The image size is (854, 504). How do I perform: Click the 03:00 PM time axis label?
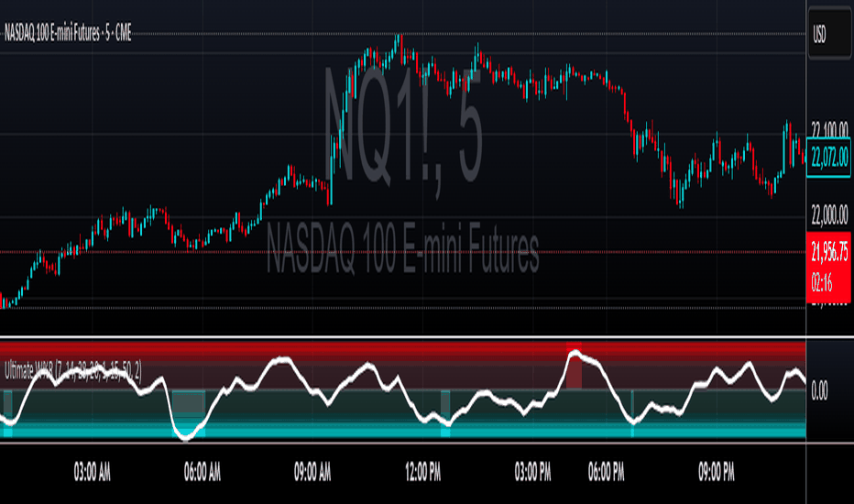(x=532, y=472)
